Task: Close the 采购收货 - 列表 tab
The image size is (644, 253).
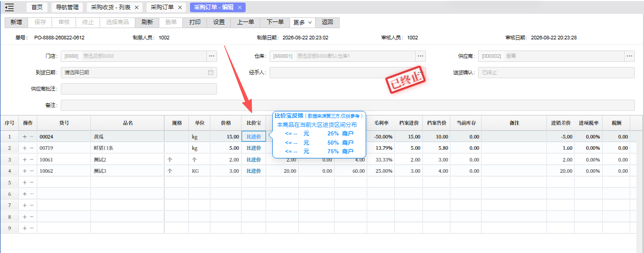Action: (x=136, y=8)
